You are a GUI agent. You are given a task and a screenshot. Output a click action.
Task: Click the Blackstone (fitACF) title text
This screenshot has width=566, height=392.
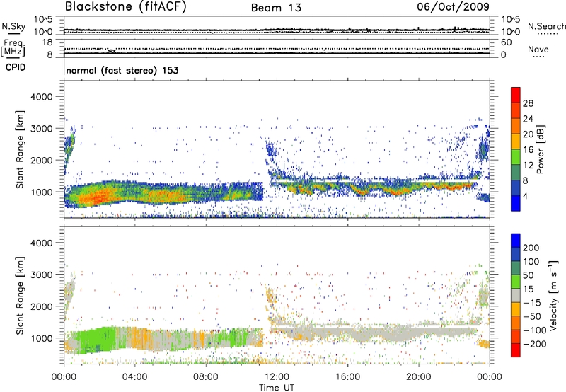(x=126, y=6)
